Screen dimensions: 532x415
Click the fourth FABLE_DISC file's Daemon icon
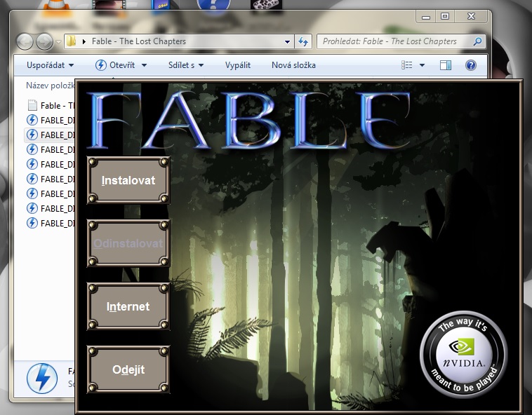(x=32, y=164)
